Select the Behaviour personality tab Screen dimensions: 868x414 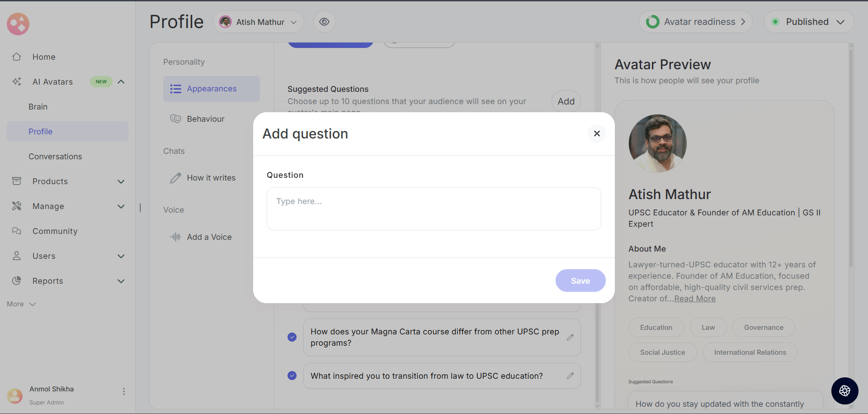pyautogui.click(x=205, y=119)
